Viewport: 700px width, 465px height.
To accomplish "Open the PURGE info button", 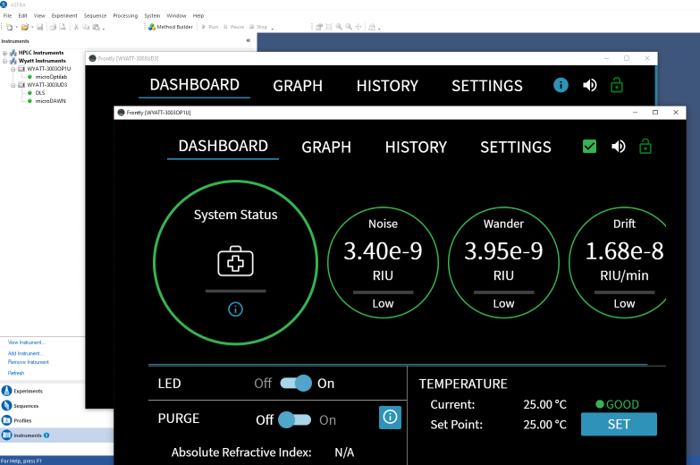I will point(390,418).
